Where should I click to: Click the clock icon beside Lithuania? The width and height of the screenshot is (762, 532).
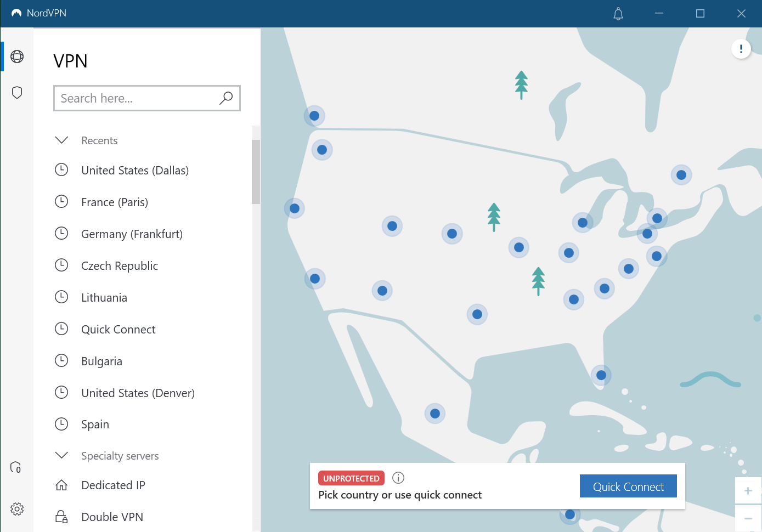(61, 297)
